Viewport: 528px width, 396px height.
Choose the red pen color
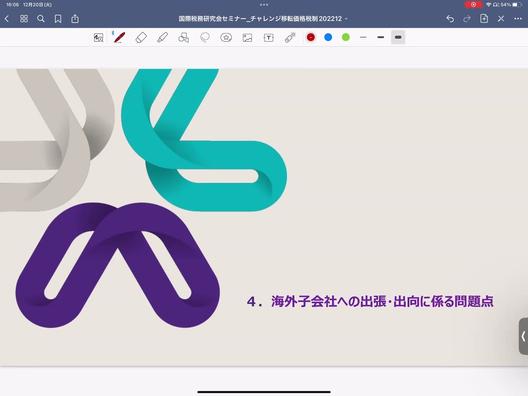click(x=310, y=37)
